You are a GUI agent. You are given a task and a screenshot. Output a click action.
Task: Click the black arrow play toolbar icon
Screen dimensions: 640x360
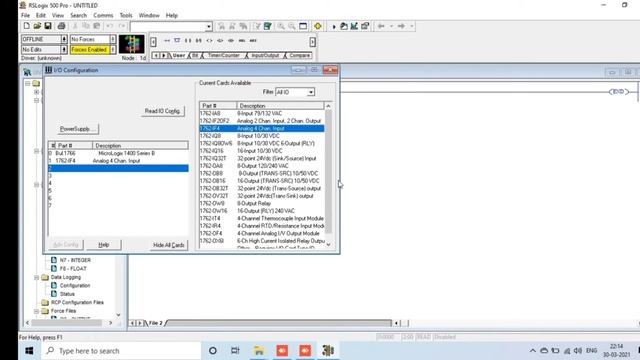pyautogui.click(x=333, y=27)
